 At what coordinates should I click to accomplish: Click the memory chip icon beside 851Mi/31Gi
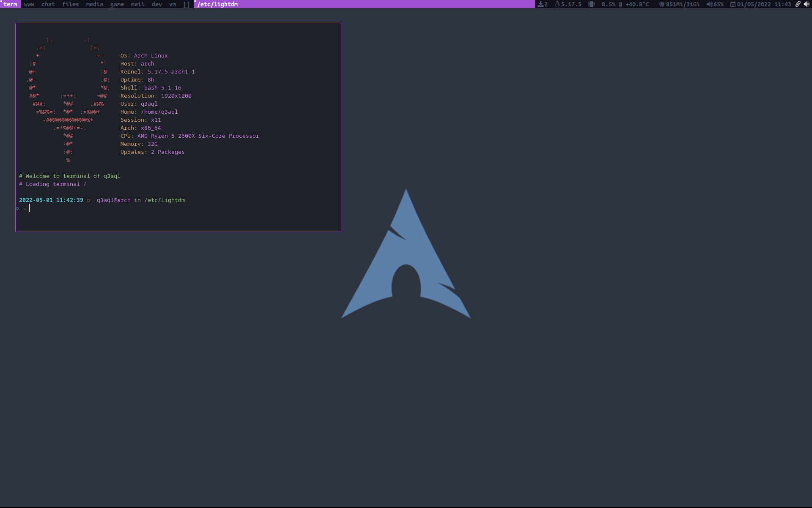(661, 4)
